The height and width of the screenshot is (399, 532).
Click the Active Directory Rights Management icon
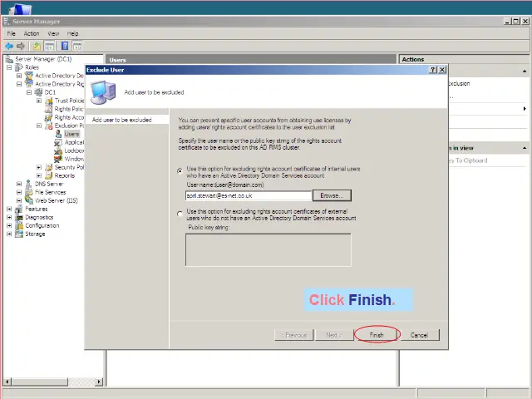29,84
